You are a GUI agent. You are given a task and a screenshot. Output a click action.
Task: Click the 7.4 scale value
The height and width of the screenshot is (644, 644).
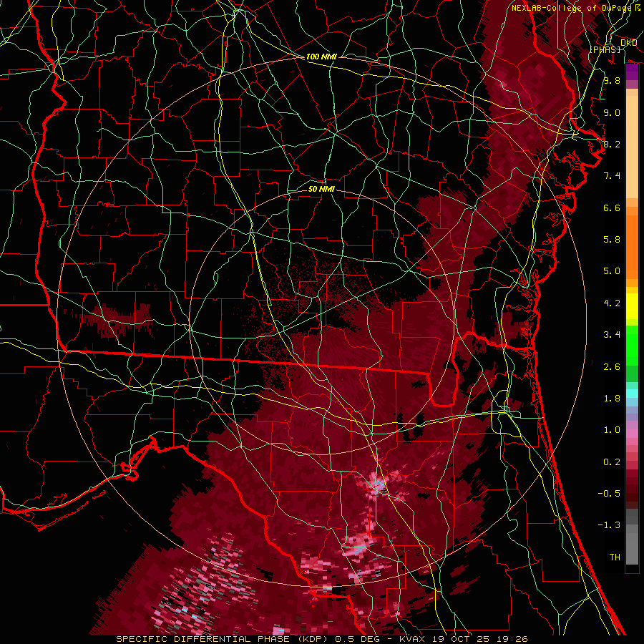612,176
